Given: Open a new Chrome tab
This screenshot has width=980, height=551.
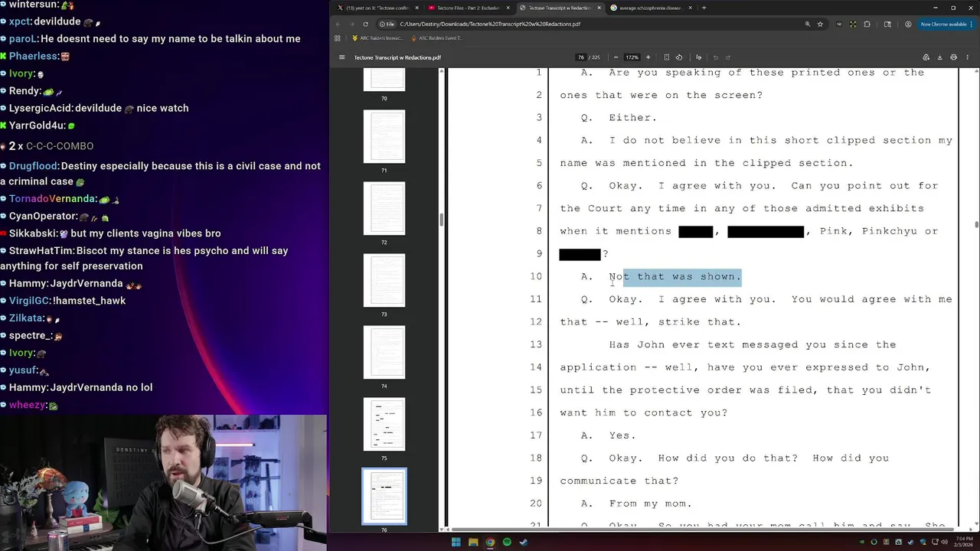Looking at the screenshot, I should click(x=704, y=8).
